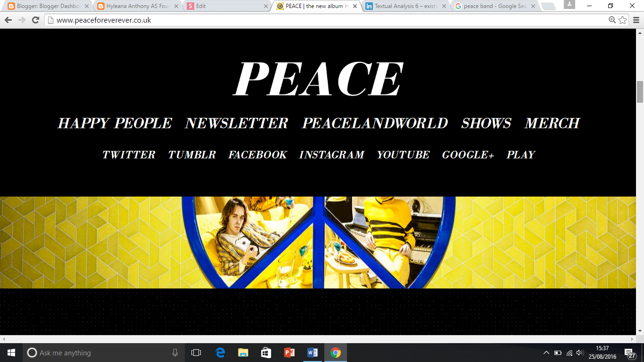This screenshot has width=644, height=362.
Task: Open zoom indicator icon in address bar
Action: point(612,20)
